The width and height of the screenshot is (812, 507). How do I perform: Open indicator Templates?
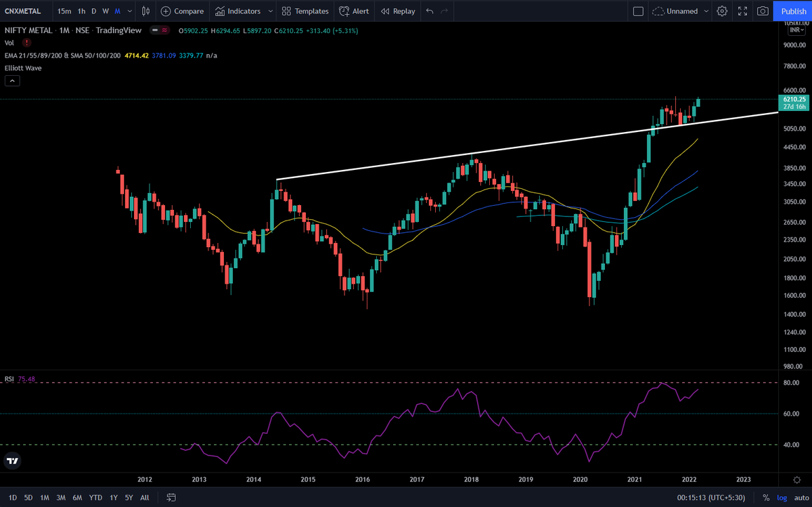[304, 11]
